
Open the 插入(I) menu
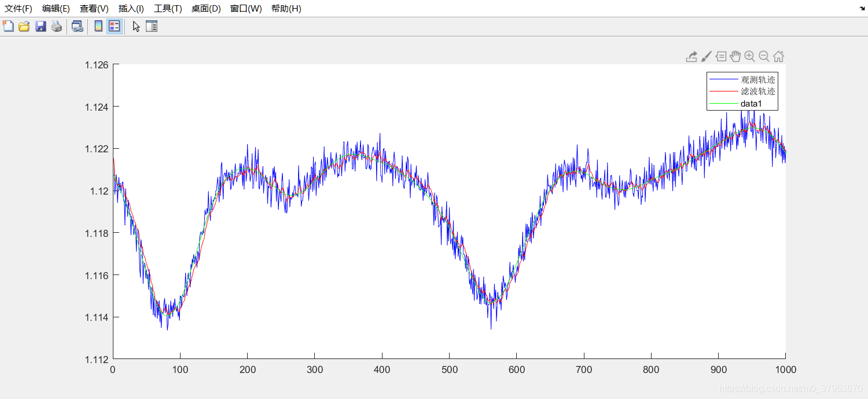[x=131, y=9]
